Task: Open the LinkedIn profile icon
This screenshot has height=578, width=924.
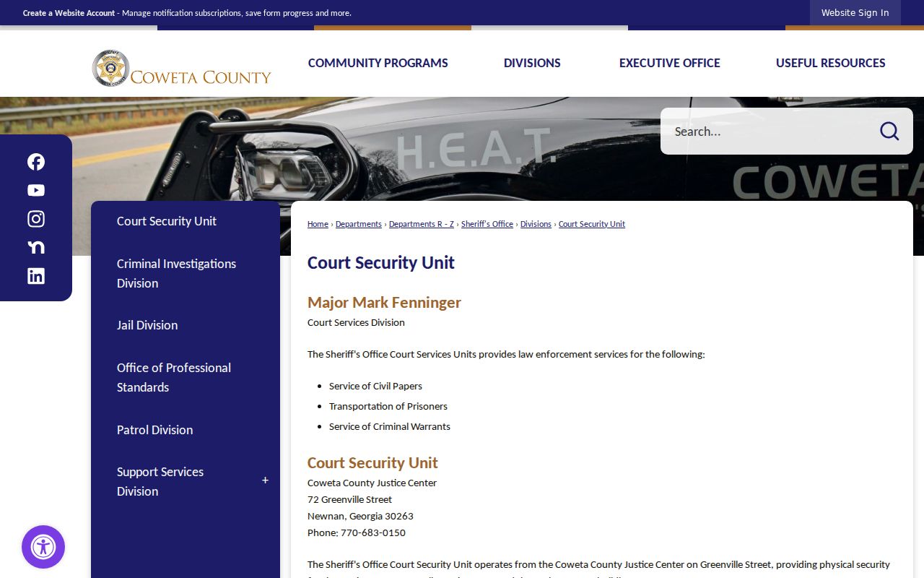Action: click(x=36, y=276)
